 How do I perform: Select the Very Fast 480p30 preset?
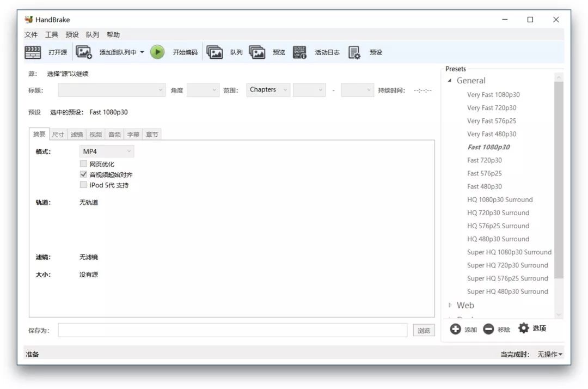point(492,134)
